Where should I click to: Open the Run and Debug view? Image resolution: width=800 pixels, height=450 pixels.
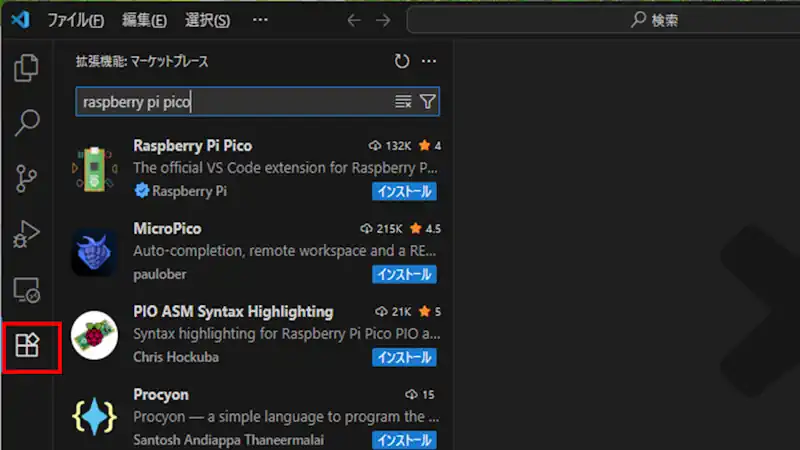pos(27,234)
